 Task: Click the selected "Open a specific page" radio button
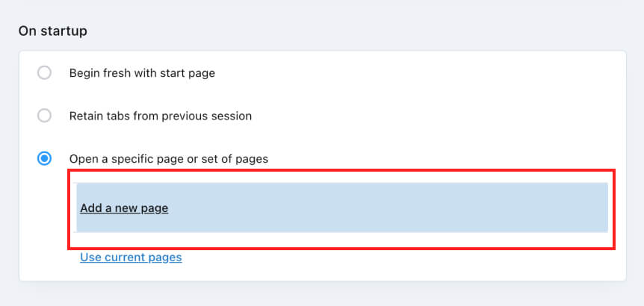pos(45,158)
